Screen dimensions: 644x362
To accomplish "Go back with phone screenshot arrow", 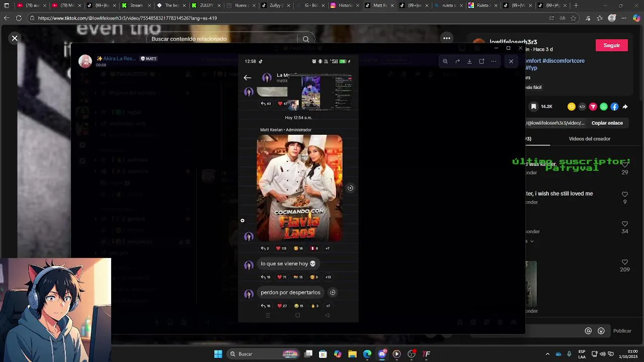I will [247, 77].
